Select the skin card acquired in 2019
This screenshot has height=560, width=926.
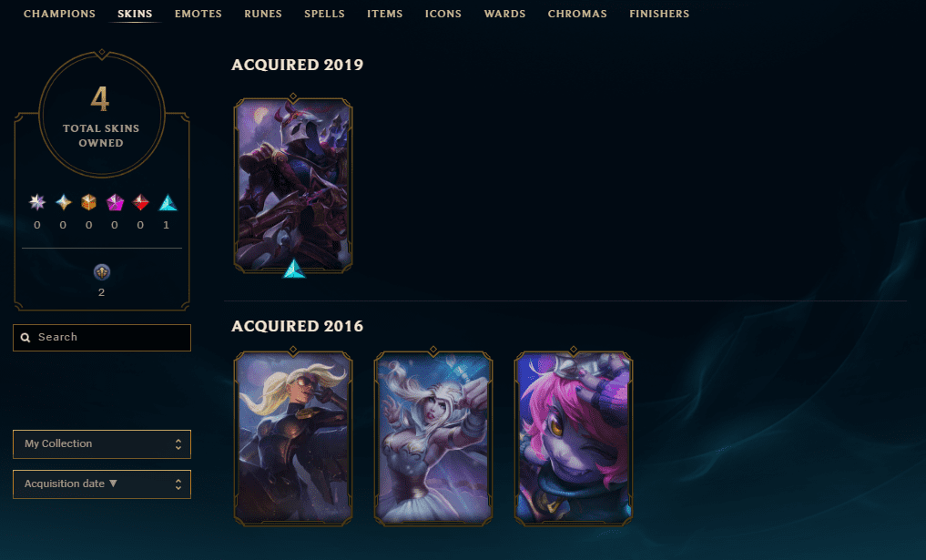(293, 185)
